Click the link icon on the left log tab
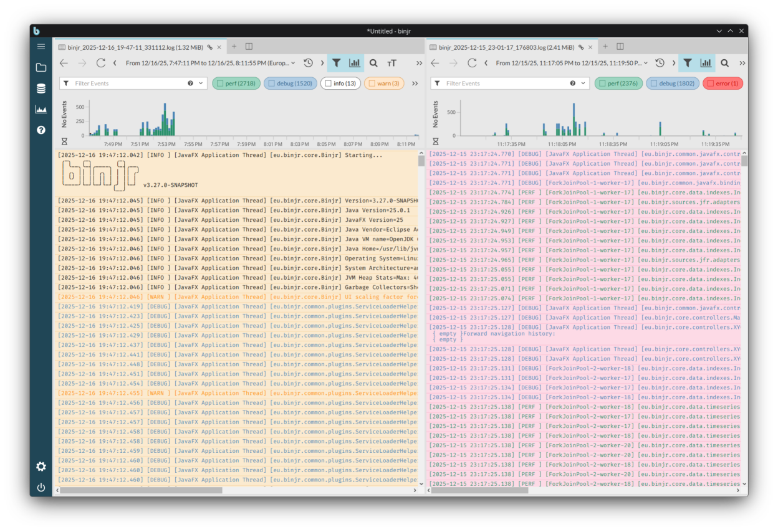The height and width of the screenshot is (532, 778). [210, 47]
